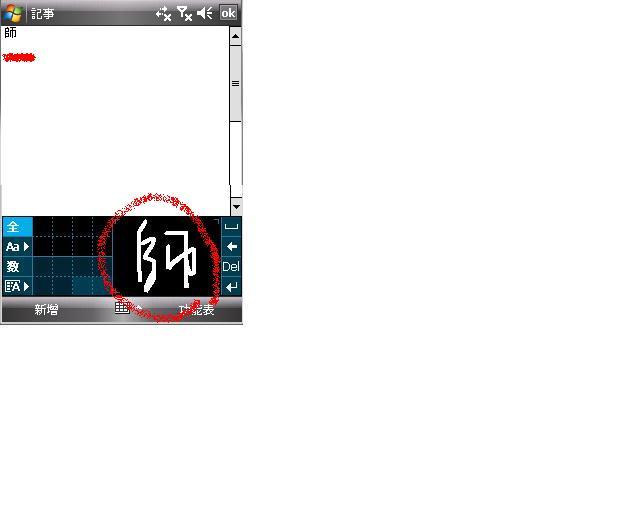Expand the symbol mode options at bottom left
This screenshot has width=640, height=512.
pos(16,287)
